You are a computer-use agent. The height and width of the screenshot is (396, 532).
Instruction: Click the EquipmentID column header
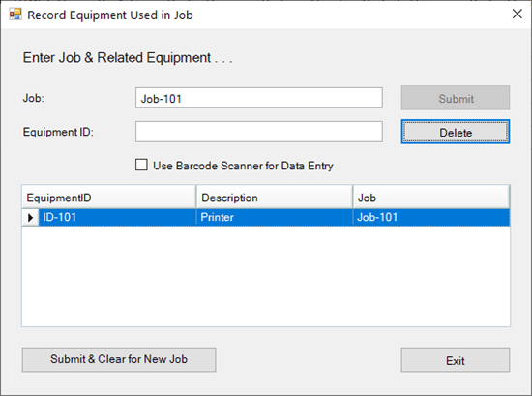coord(109,198)
